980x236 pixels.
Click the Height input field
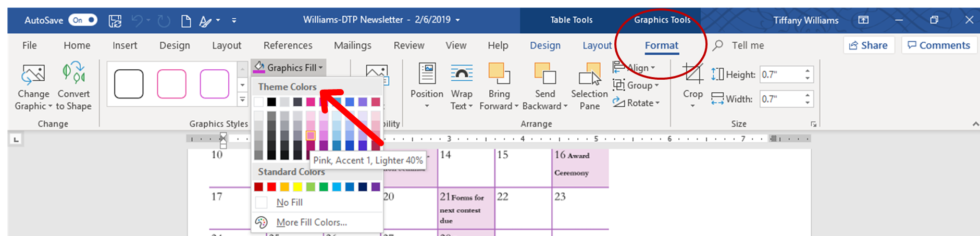[780, 74]
